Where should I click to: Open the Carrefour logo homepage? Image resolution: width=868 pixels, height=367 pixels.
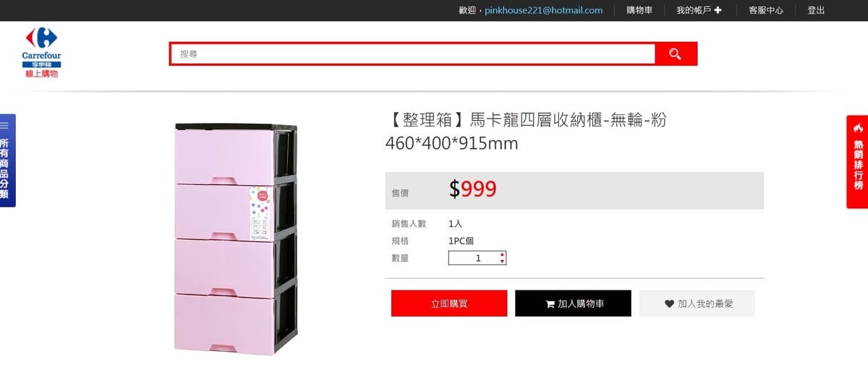point(41,53)
